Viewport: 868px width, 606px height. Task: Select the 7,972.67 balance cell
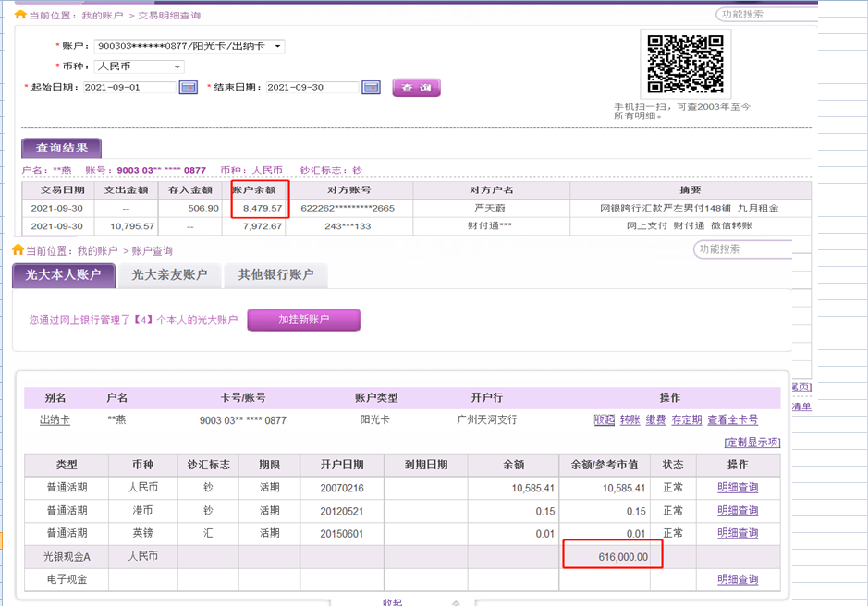coord(254,226)
